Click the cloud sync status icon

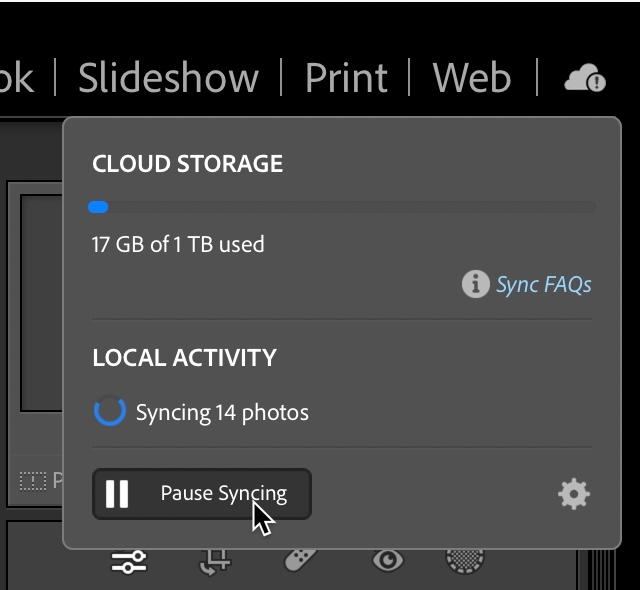pyautogui.click(x=585, y=78)
